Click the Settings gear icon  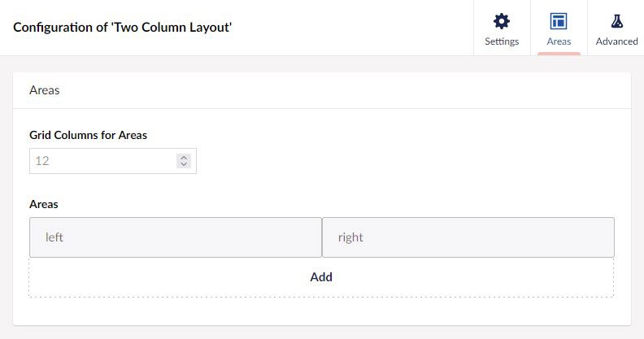tap(502, 21)
